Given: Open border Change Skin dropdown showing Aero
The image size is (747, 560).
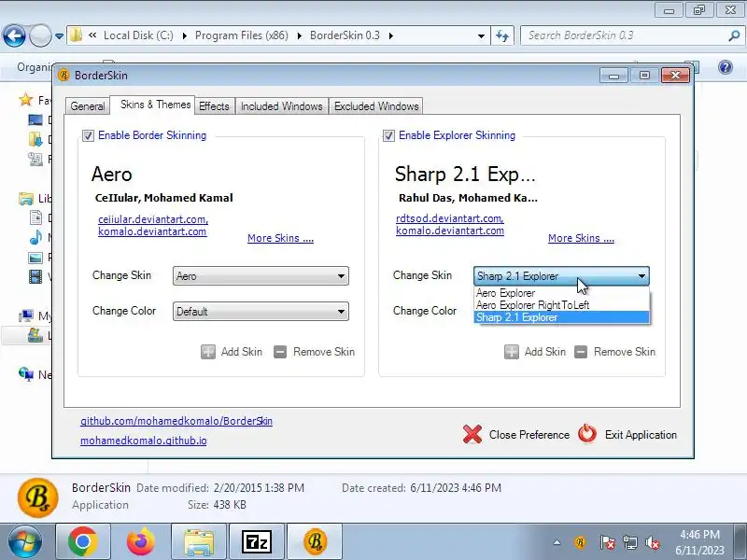Looking at the screenshot, I should click(x=261, y=275).
